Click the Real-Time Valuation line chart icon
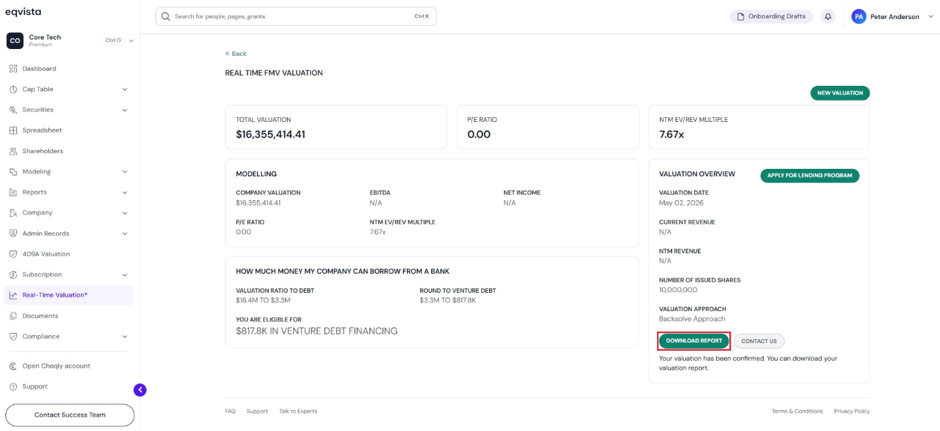 [x=13, y=295]
